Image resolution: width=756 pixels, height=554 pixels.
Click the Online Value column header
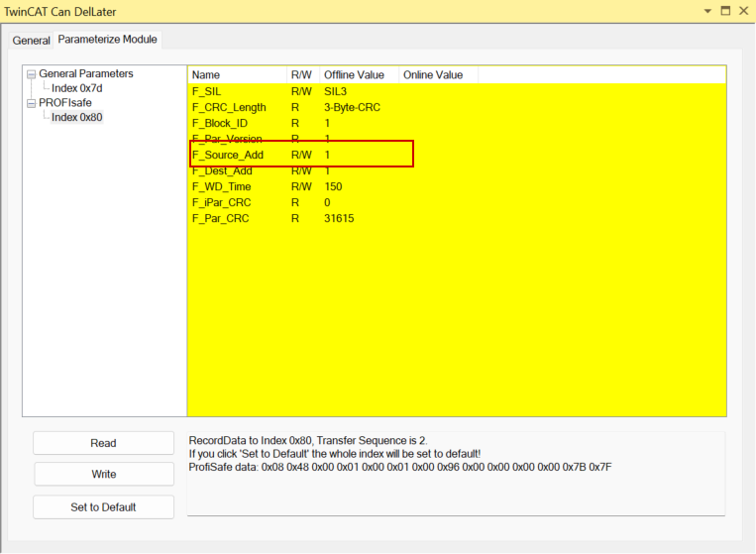click(438, 74)
